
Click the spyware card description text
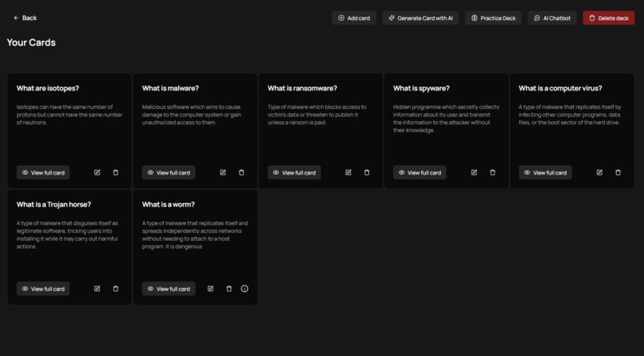[x=446, y=118]
